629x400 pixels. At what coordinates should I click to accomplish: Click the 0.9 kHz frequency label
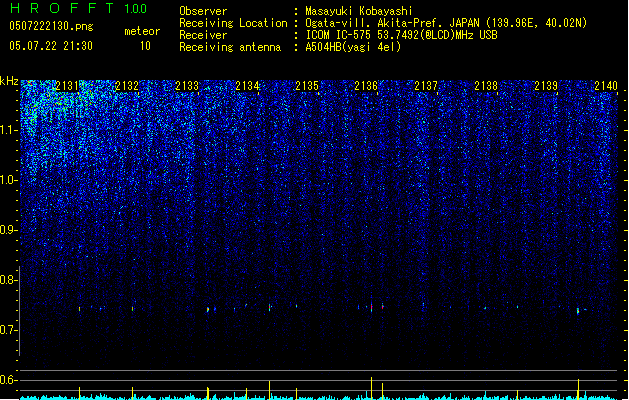9,230
